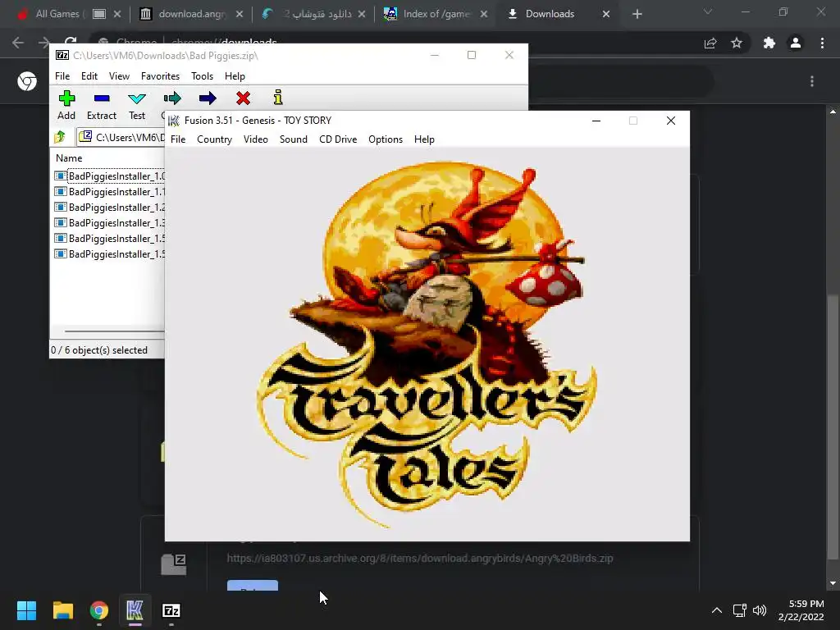Open the Tools menu in 7-Zip
Screen dimensions: 840x630
click(x=202, y=76)
